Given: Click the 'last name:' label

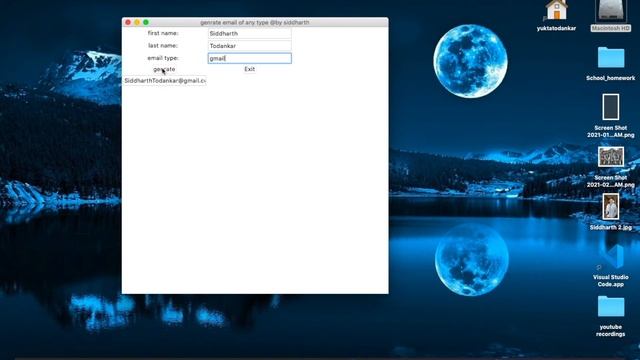Looking at the screenshot, I should (x=163, y=46).
